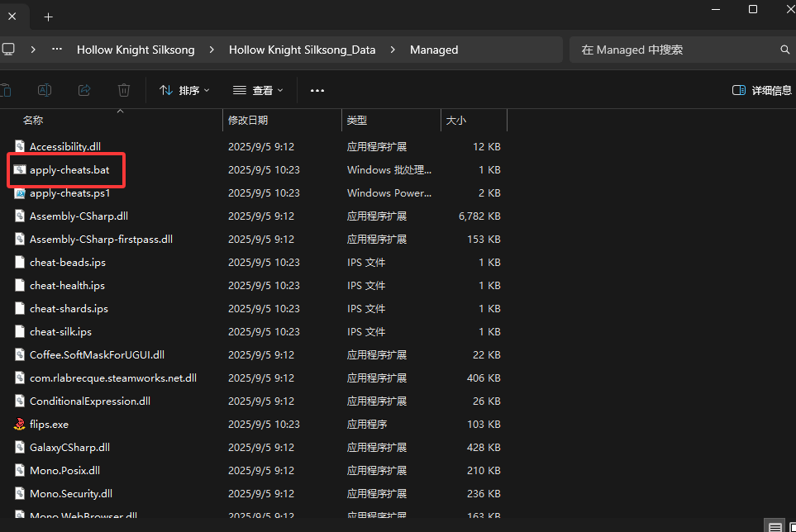Select the cheat-health.ips file icon
Viewport: 796px width, 532px height.
point(20,285)
